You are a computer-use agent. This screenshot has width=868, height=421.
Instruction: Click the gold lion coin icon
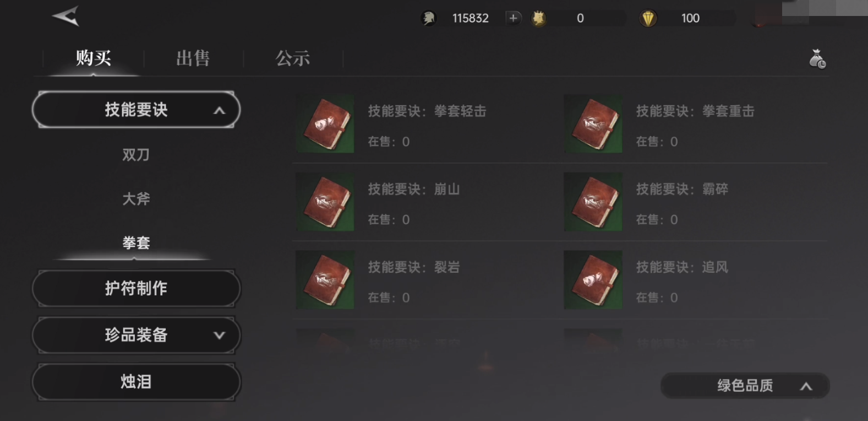click(x=539, y=19)
